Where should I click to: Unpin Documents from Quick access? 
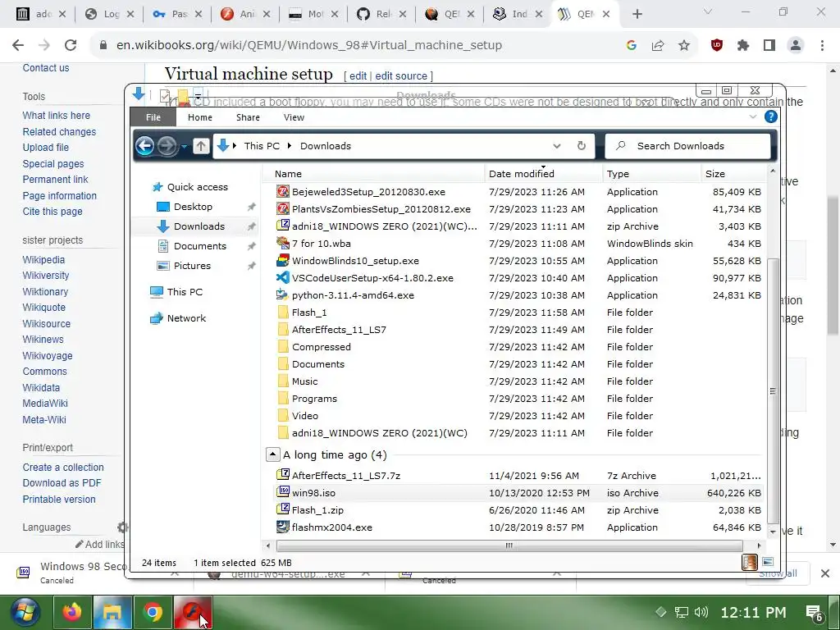click(x=251, y=246)
